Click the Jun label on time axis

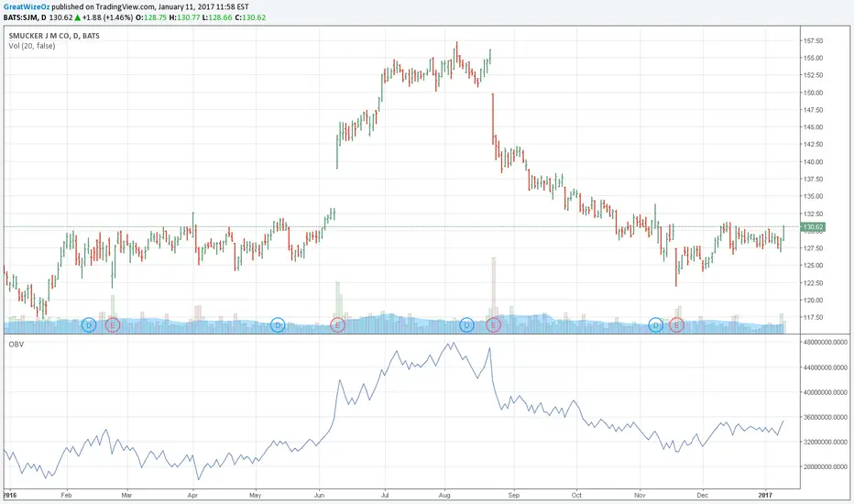[x=319, y=495]
